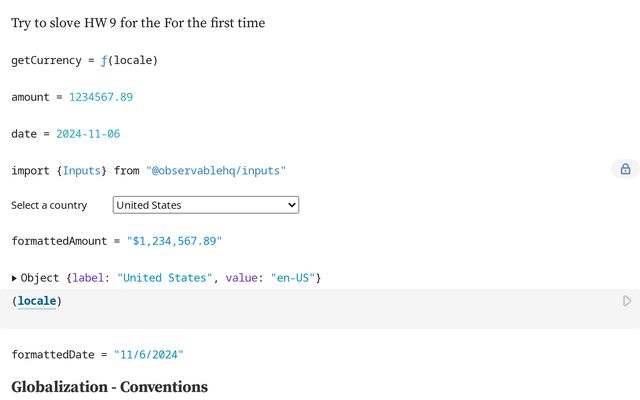Image resolution: width=640 pixels, height=400 pixels.
Task: Click inside the locale code editor
Action: (300, 308)
